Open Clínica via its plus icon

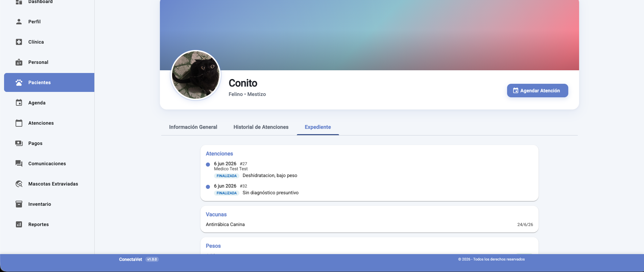[19, 42]
